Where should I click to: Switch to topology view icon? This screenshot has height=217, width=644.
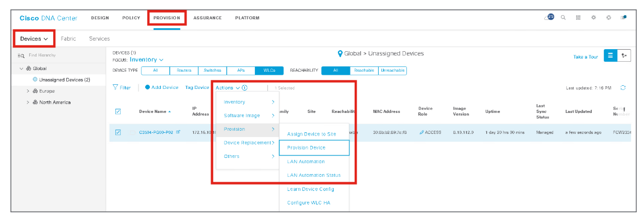pyautogui.click(x=624, y=56)
